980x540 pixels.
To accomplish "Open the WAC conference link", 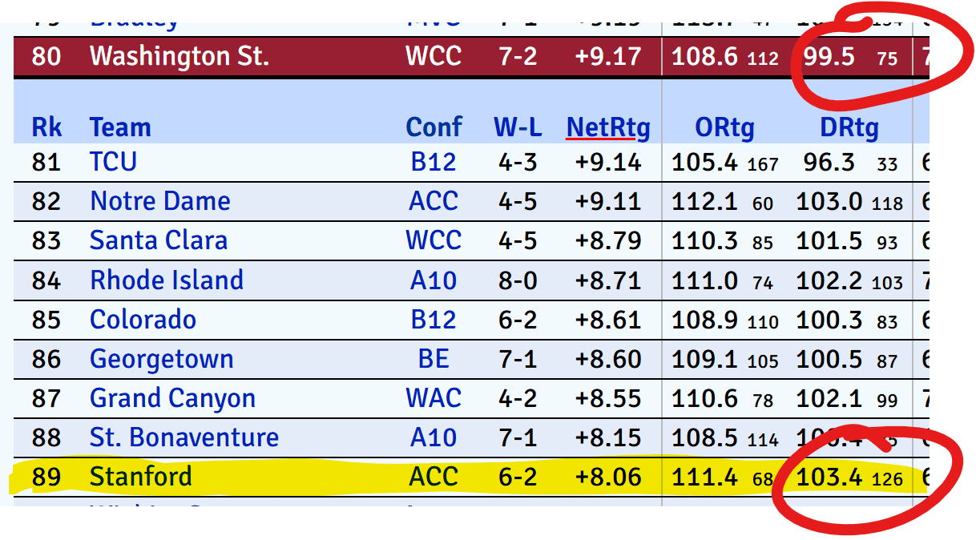I will coord(434,398).
